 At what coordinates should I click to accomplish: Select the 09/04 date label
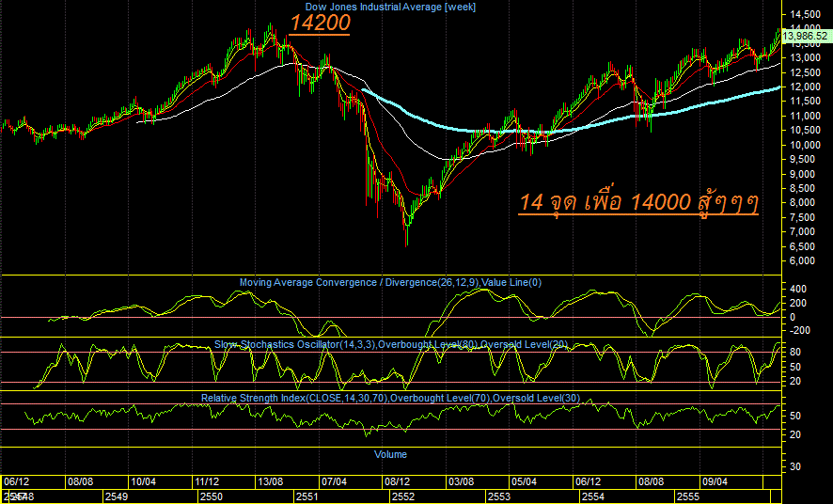[x=715, y=482]
